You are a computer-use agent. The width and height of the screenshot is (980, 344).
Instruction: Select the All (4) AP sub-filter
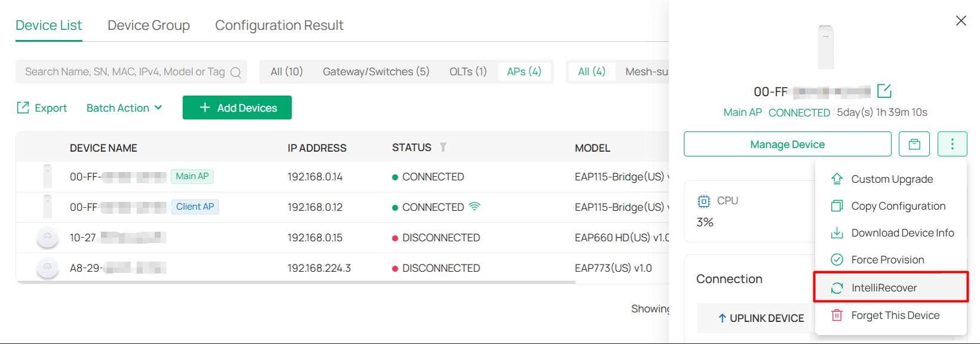[592, 72]
